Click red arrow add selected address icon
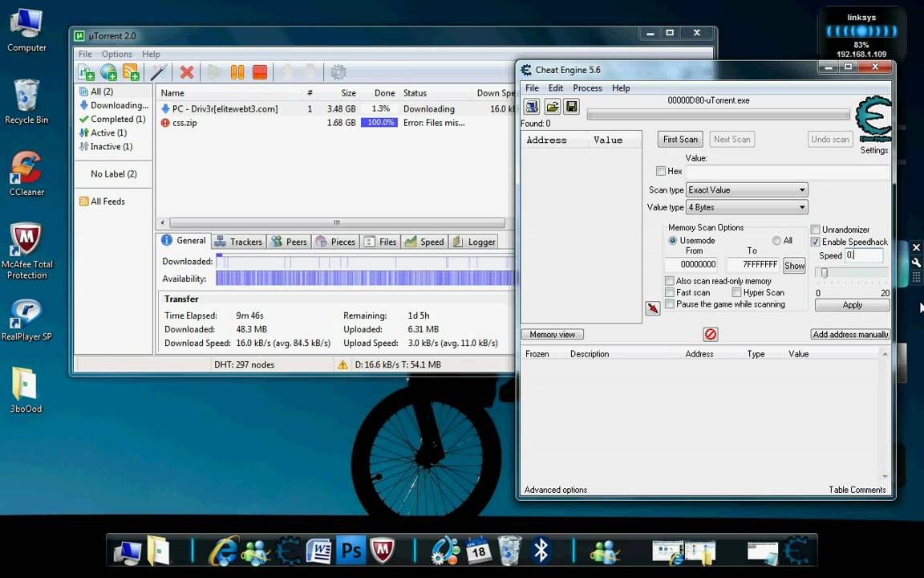This screenshot has height=578, width=924. (653, 308)
